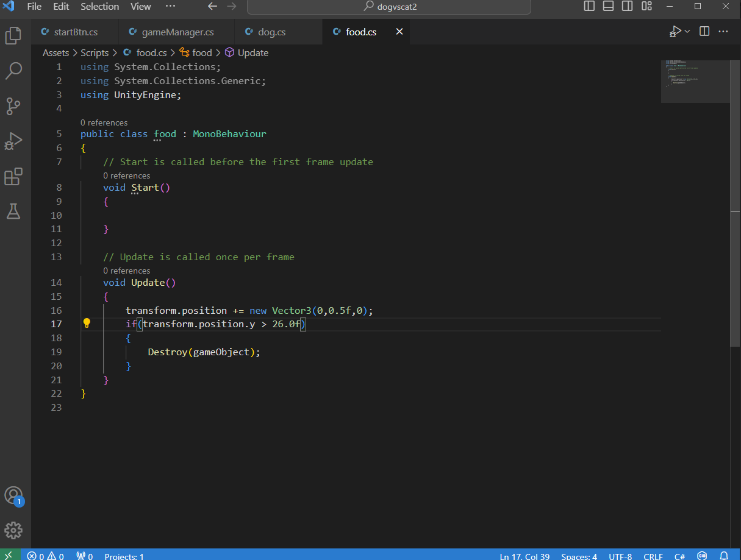The height and width of the screenshot is (560, 741).
Task: Click the dogvscat2 command center search box
Action: click(388, 7)
